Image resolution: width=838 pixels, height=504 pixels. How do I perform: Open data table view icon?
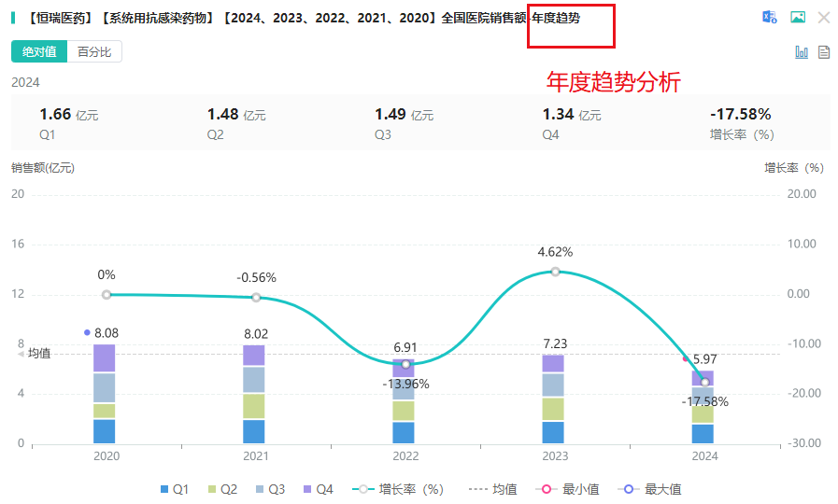[x=824, y=52]
